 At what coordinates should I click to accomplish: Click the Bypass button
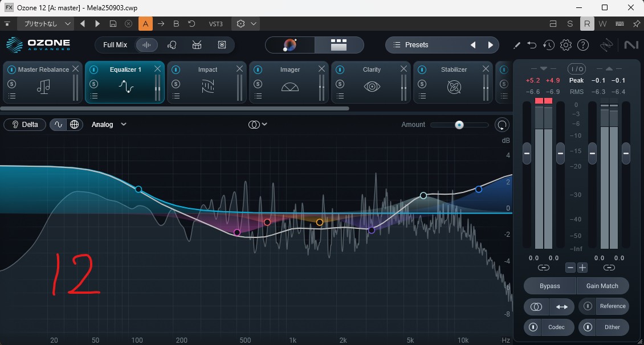pyautogui.click(x=550, y=286)
